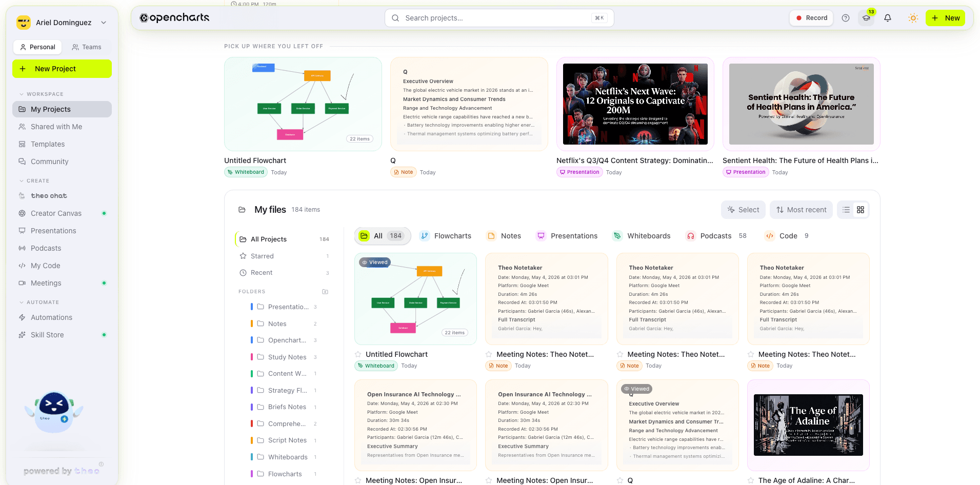Image resolution: width=980 pixels, height=485 pixels.
Task: Star the Untitled Flowchart file
Action: tap(358, 354)
